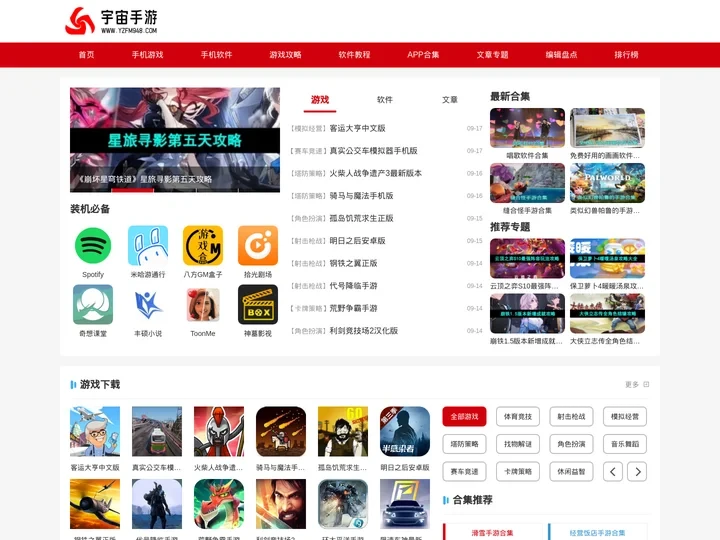Switch to the 游戏 tab
This screenshot has height=540, width=720.
(320, 100)
